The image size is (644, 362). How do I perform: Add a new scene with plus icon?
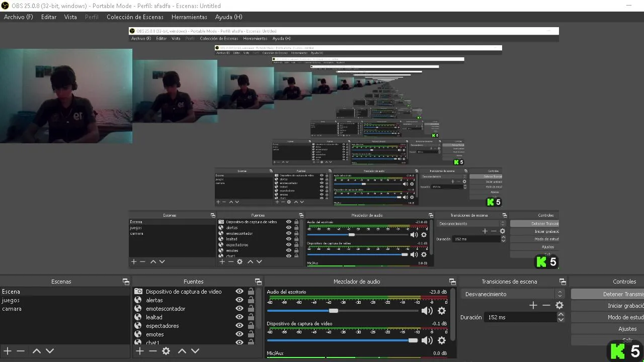(8, 351)
